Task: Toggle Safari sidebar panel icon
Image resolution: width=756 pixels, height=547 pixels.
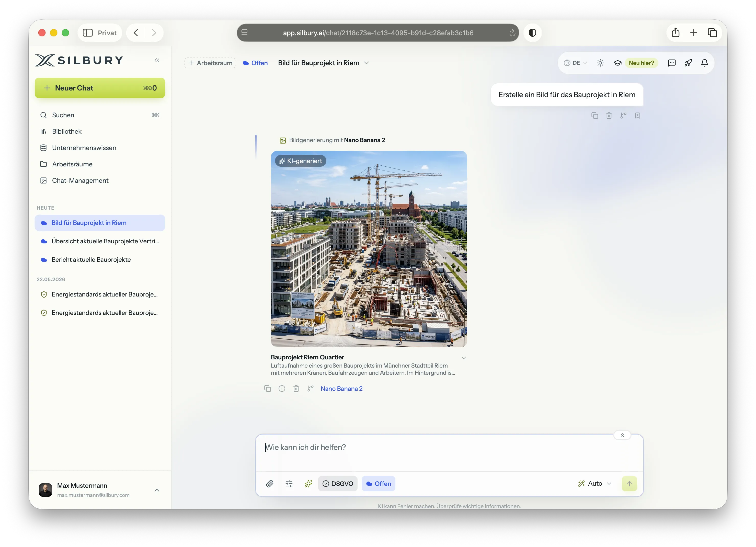Action: coord(88,33)
